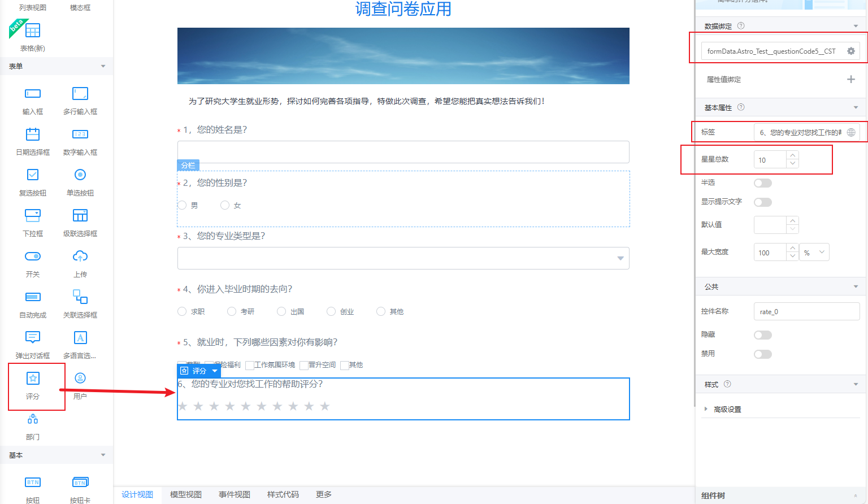
Task: Check the 晋升空间 checkbox
Action: [x=304, y=365]
